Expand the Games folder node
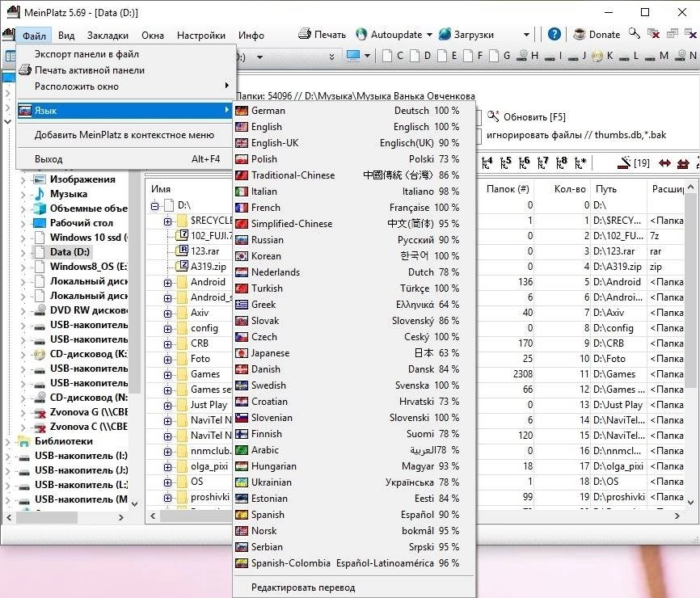The height and width of the screenshot is (598, 700). coord(168,375)
